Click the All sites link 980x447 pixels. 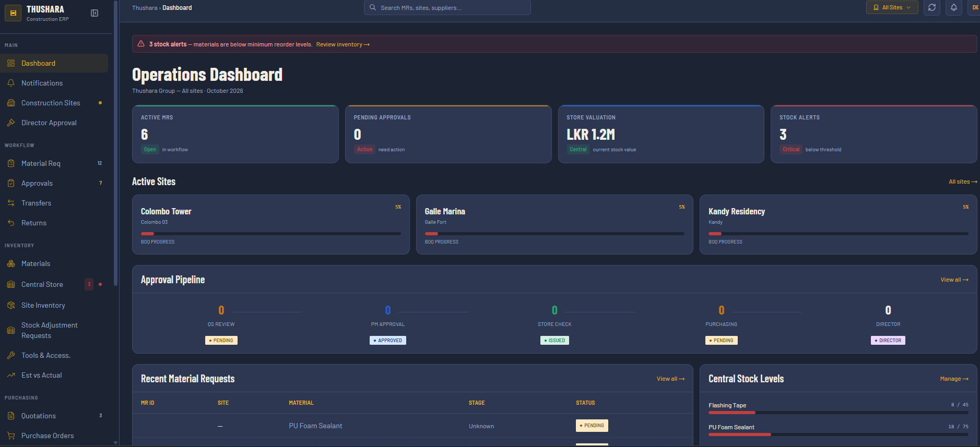pyautogui.click(x=963, y=182)
